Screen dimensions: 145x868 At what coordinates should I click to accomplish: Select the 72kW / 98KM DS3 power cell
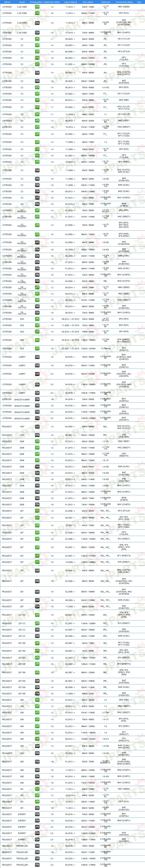[88, 326]
